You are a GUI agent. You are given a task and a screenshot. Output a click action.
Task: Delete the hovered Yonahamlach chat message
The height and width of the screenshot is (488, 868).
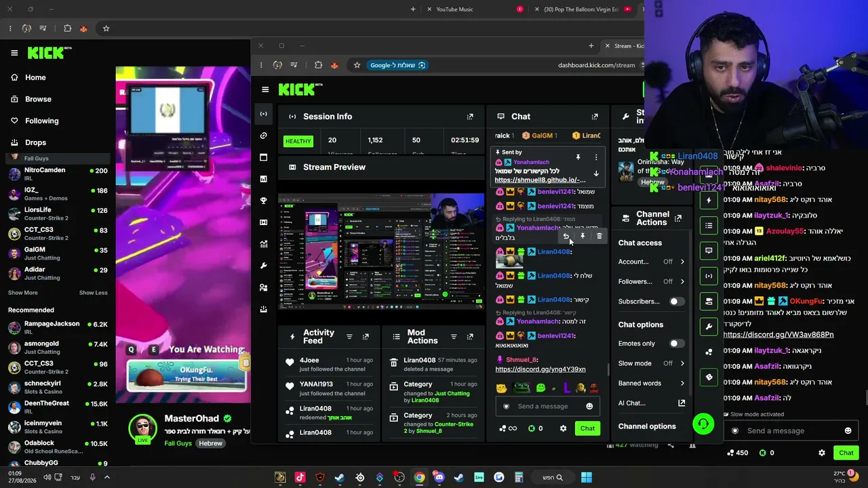(599, 236)
